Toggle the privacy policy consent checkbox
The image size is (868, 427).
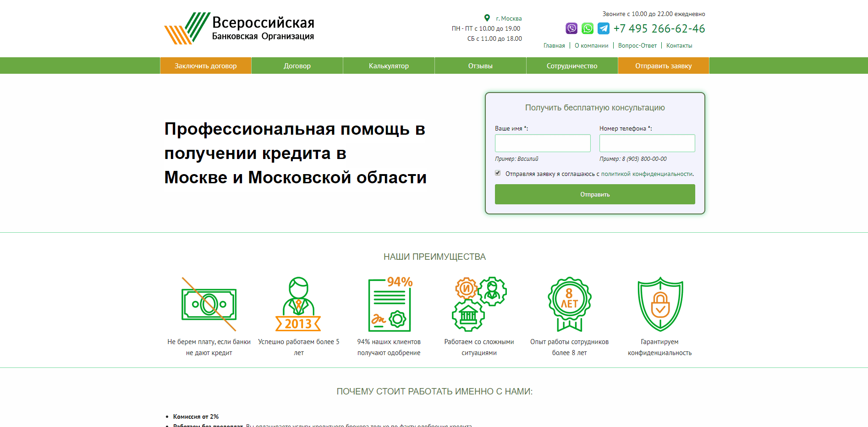(x=498, y=173)
